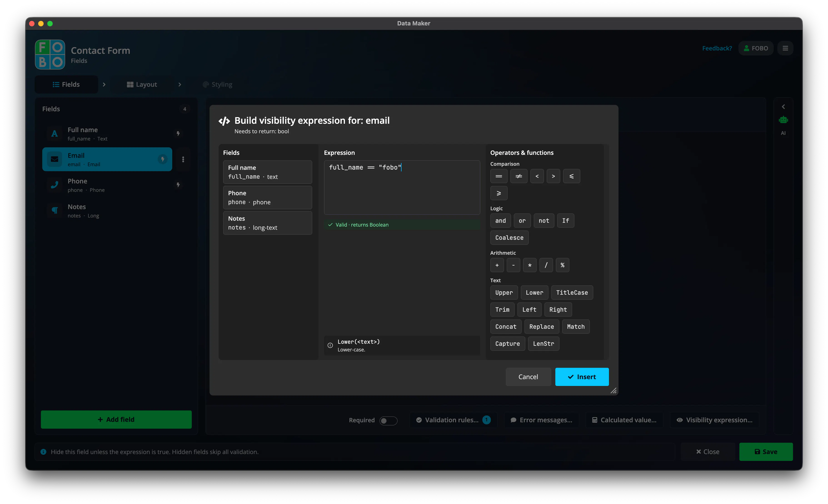Insert the 'or' logic operator
828x504 pixels.
tap(522, 221)
